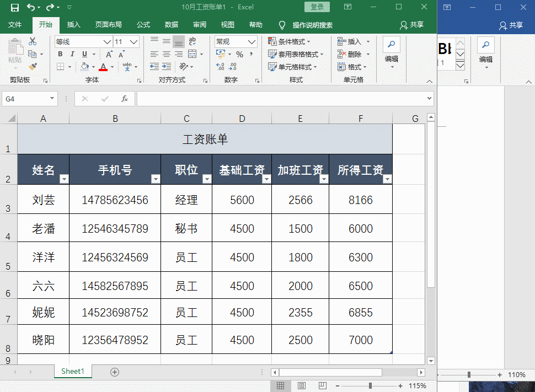This screenshot has width=535, height=392.
Task: Open the font size dropdown
Action: tap(132, 41)
